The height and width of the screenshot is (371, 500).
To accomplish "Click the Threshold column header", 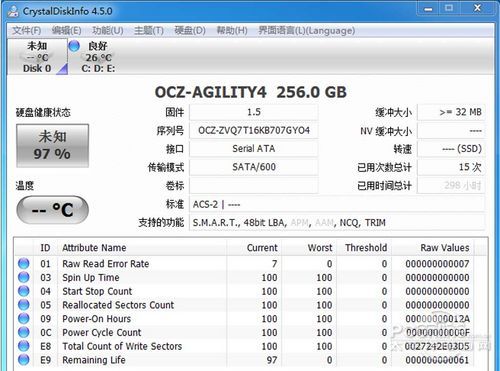I will coord(364,248).
